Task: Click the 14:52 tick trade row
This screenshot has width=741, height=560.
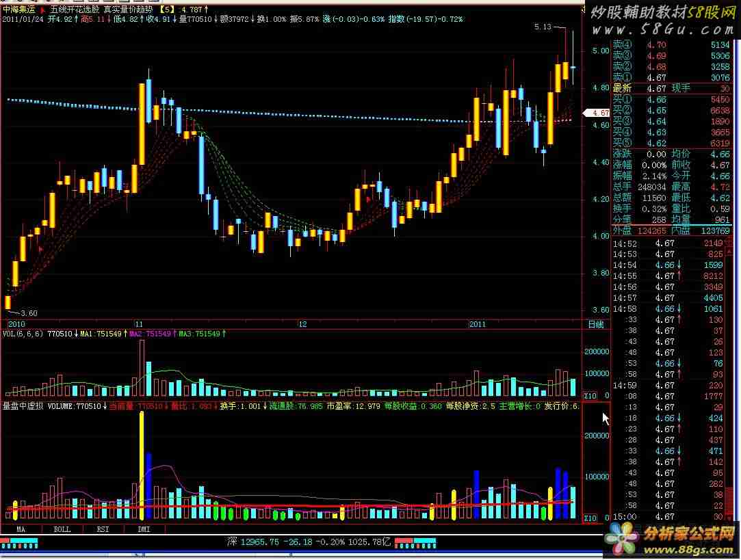Action: [x=668, y=243]
